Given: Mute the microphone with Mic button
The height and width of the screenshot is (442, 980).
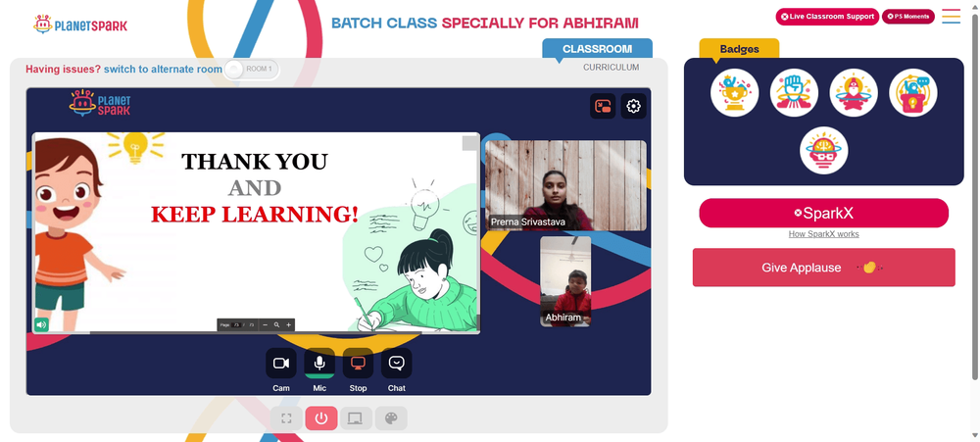Looking at the screenshot, I should (x=319, y=364).
